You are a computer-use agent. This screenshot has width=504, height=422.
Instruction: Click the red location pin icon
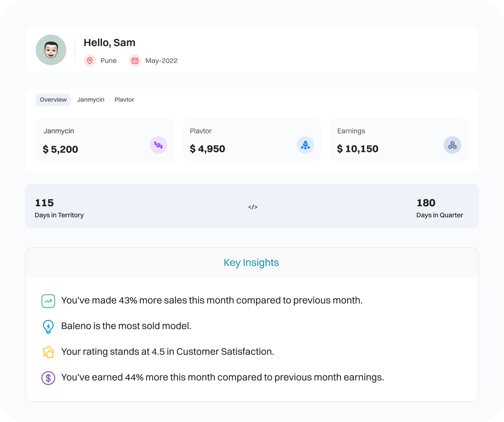(90, 61)
